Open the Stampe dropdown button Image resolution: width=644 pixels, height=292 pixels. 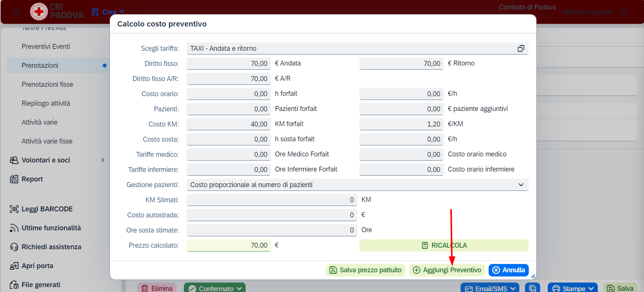573,288
